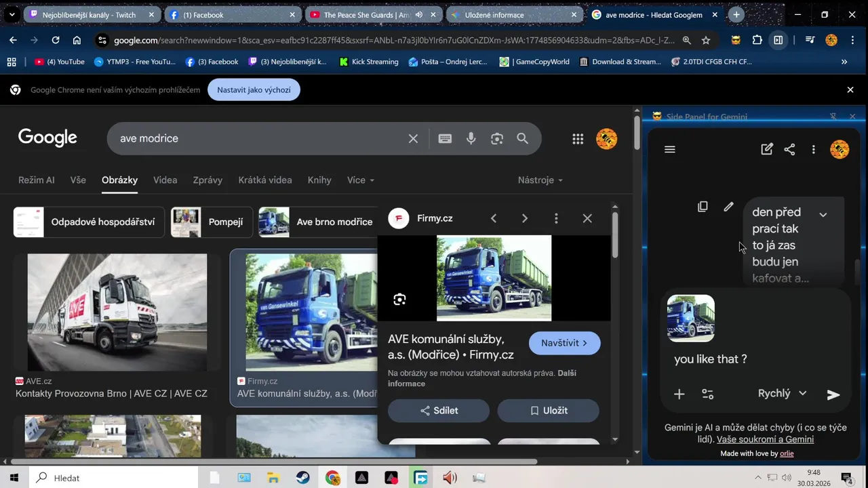
Task: Show next image in preview panel
Action: point(524,218)
